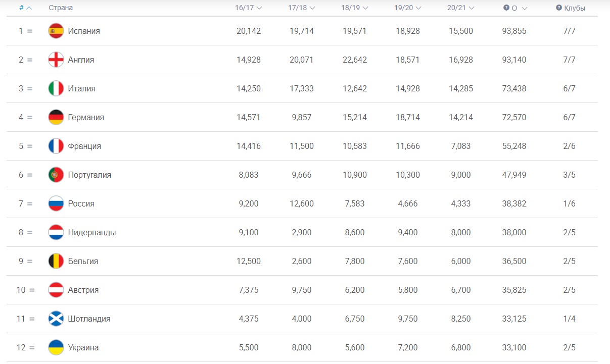Click the Germany flag icon
This screenshot has height=364, width=610.
tap(56, 117)
